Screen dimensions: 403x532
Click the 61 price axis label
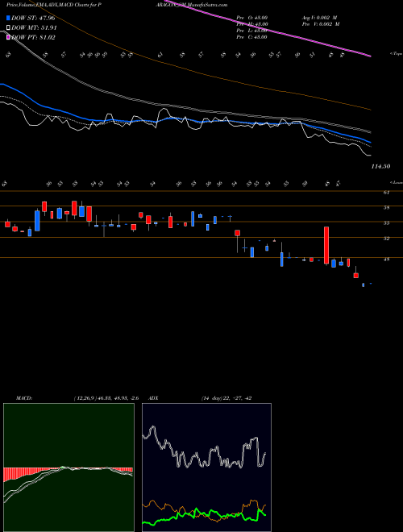click(386, 193)
